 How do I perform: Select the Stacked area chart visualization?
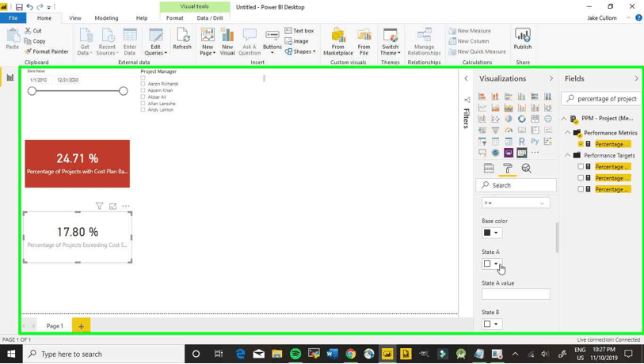pos(509,108)
